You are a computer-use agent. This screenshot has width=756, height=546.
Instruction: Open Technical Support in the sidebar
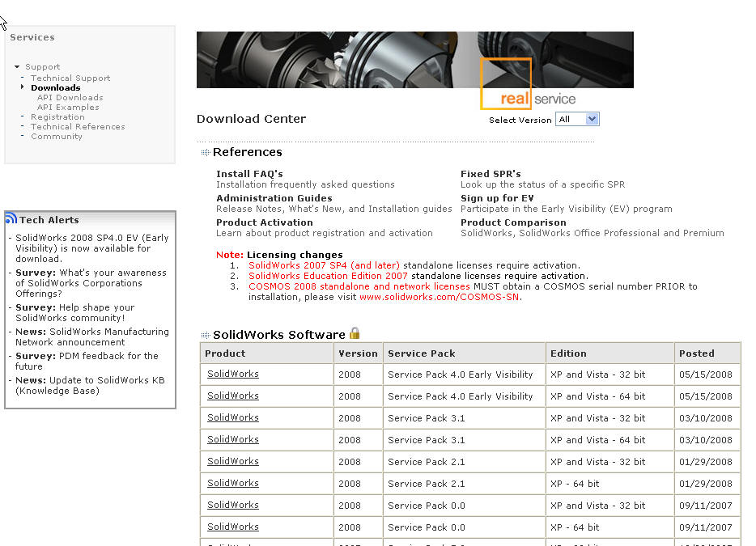pos(70,78)
